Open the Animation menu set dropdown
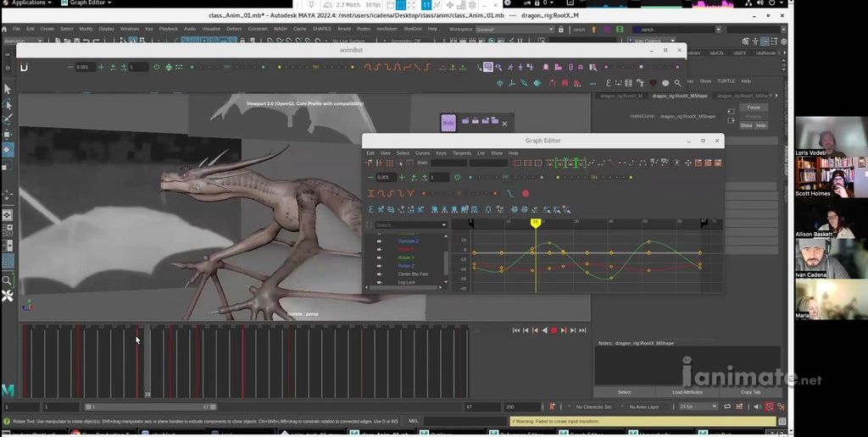This screenshot has height=437, width=868. (x=23, y=41)
